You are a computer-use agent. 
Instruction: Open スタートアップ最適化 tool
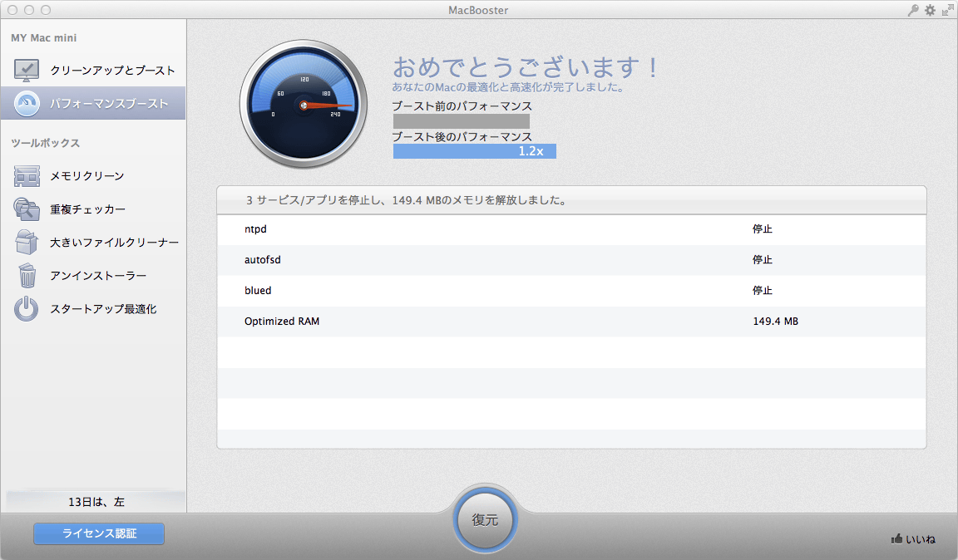pos(93,309)
